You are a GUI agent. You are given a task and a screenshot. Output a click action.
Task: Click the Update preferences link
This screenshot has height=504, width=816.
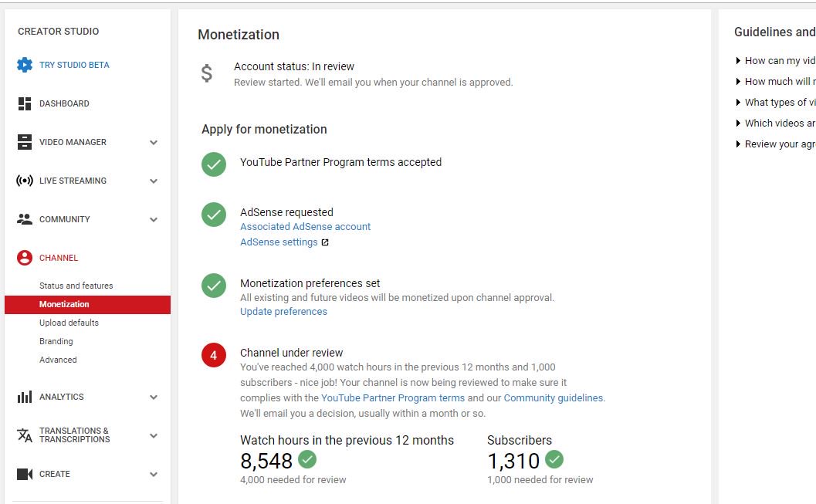pos(283,312)
